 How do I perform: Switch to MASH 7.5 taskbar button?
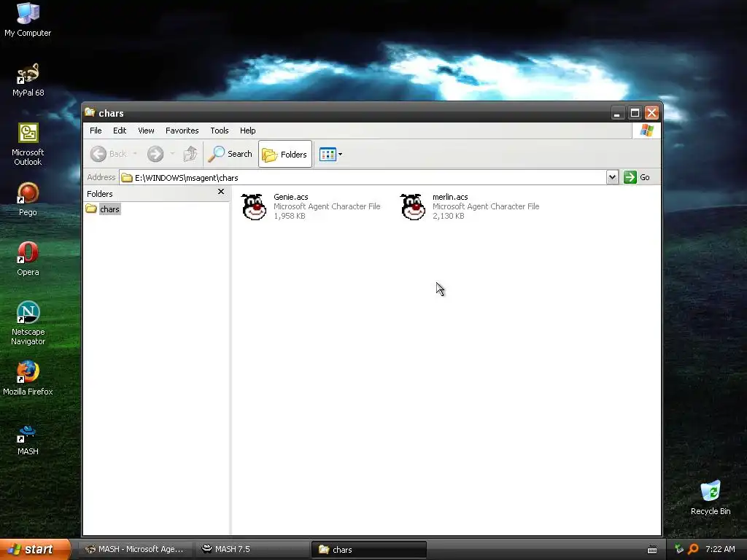click(x=252, y=549)
